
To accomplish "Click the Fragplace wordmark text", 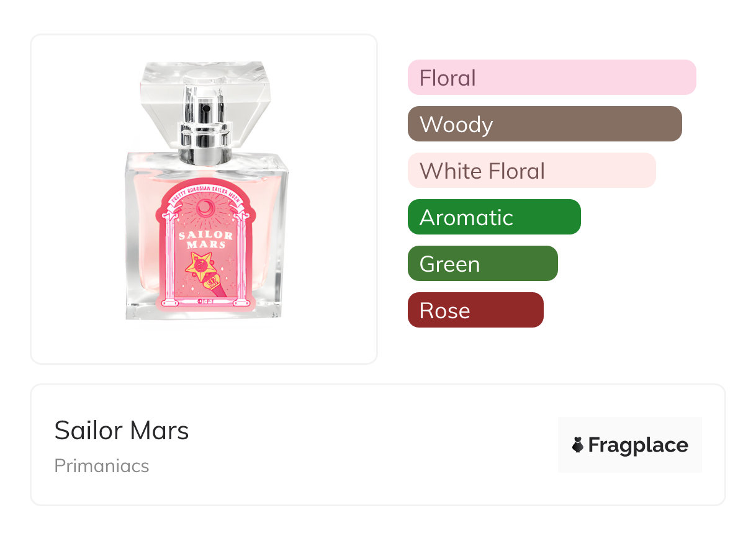I will pyautogui.click(x=637, y=445).
